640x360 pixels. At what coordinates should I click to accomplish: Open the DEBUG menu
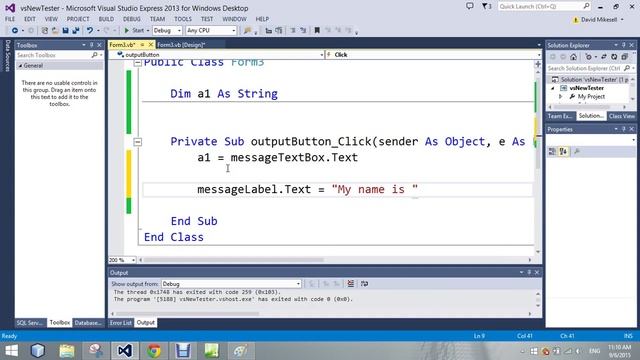(x=131, y=19)
